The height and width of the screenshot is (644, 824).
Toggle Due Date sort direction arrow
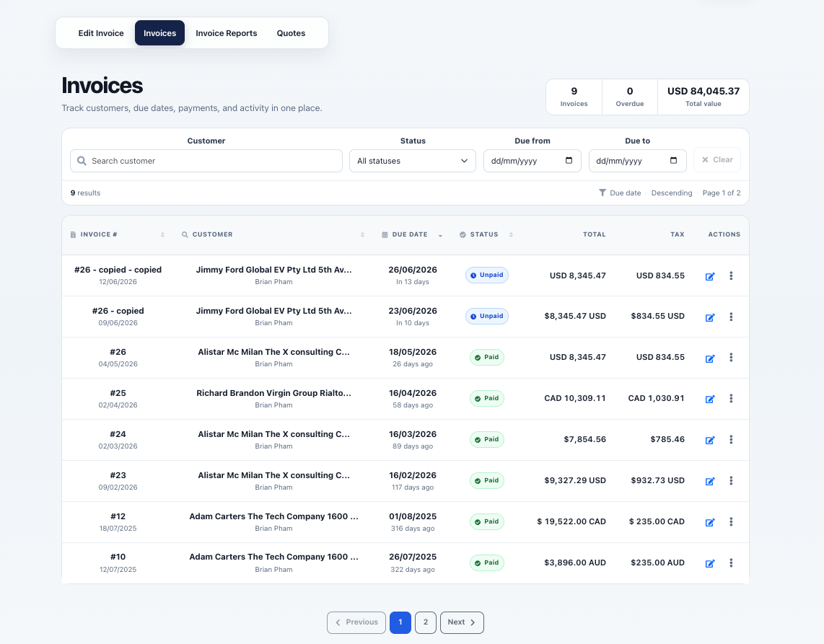click(x=440, y=235)
